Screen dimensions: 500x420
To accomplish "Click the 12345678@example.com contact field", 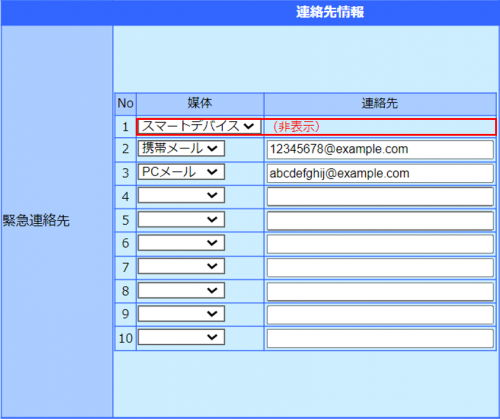I will 380,150.
